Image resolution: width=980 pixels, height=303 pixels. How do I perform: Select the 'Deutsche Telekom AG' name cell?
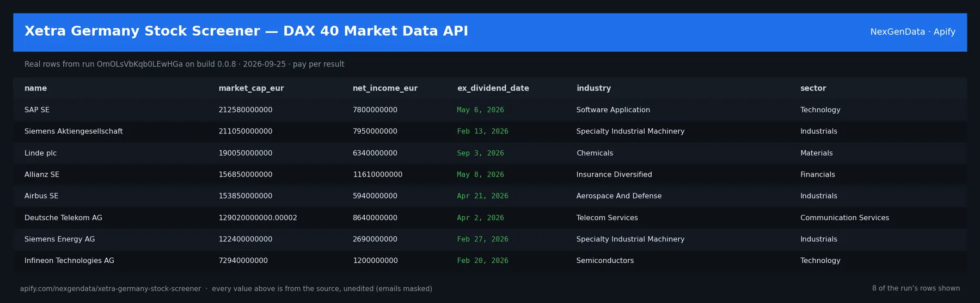pyautogui.click(x=63, y=217)
